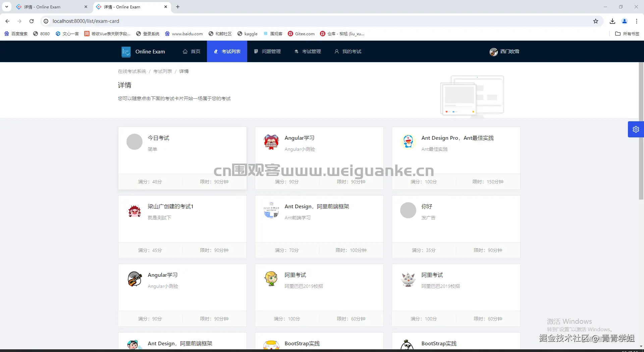This screenshot has height=352, width=644.
Task: Open the kaggle bookmark
Action: click(248, 34)
